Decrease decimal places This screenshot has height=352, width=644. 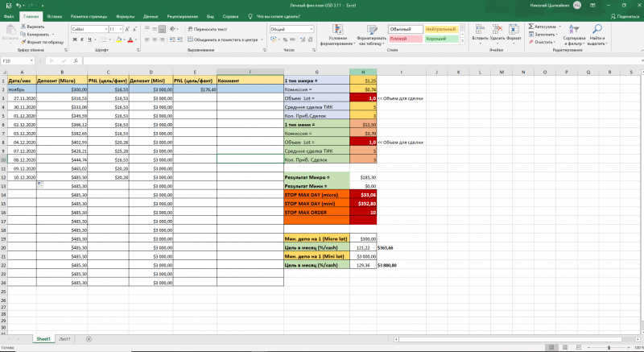[x=310, y=39]
